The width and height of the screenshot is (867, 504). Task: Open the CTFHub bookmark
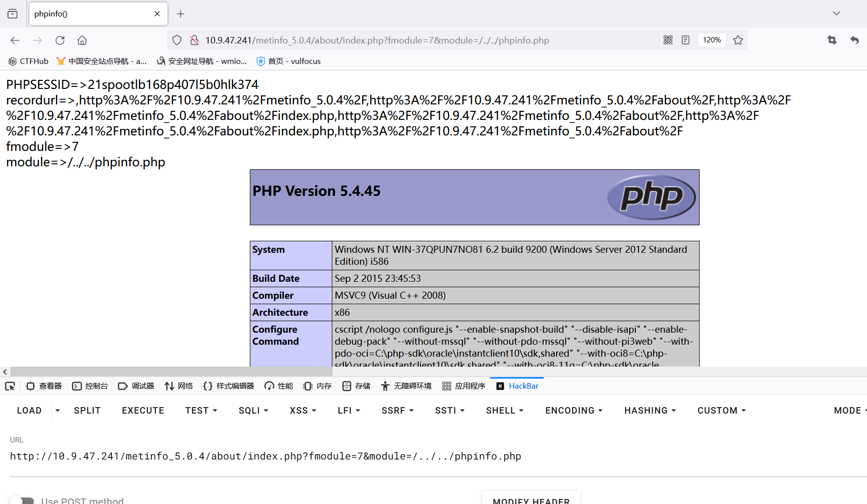tap(28, 61)
